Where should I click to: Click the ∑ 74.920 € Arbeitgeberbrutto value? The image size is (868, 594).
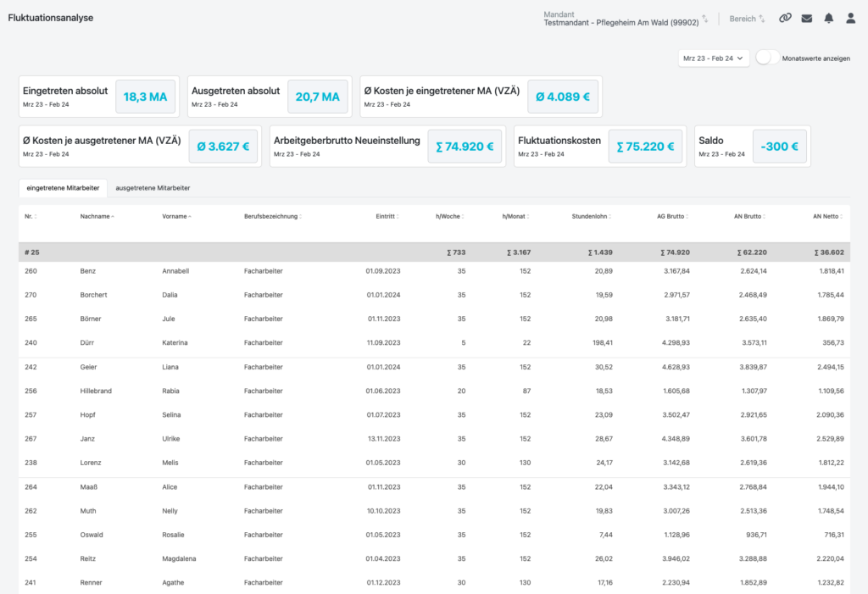(x=465, y=147)
